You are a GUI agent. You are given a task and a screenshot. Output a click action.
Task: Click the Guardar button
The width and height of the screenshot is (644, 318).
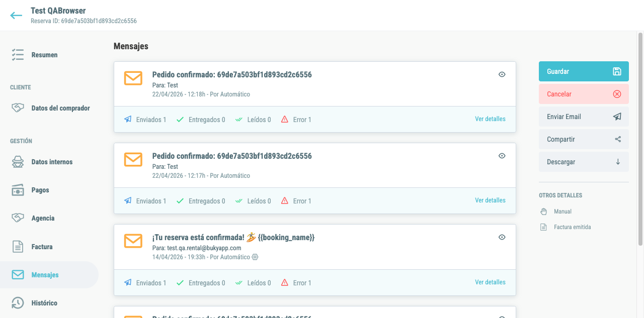click(584, 71)
